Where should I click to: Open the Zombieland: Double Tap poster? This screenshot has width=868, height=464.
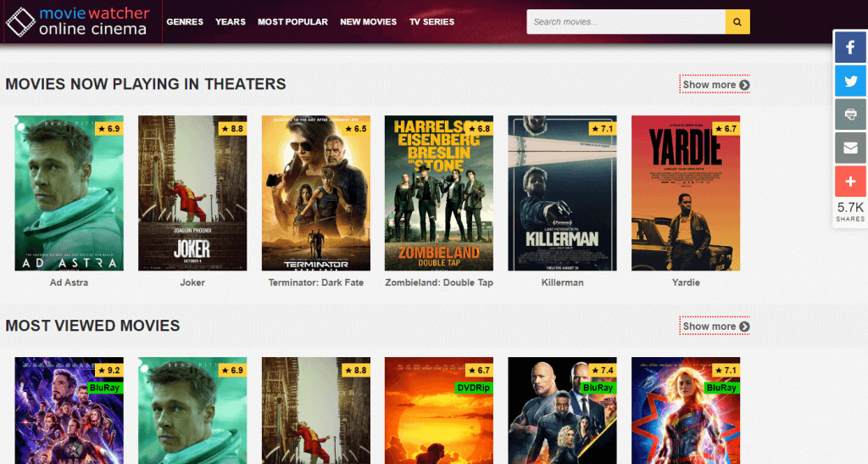tap(439, 193)
